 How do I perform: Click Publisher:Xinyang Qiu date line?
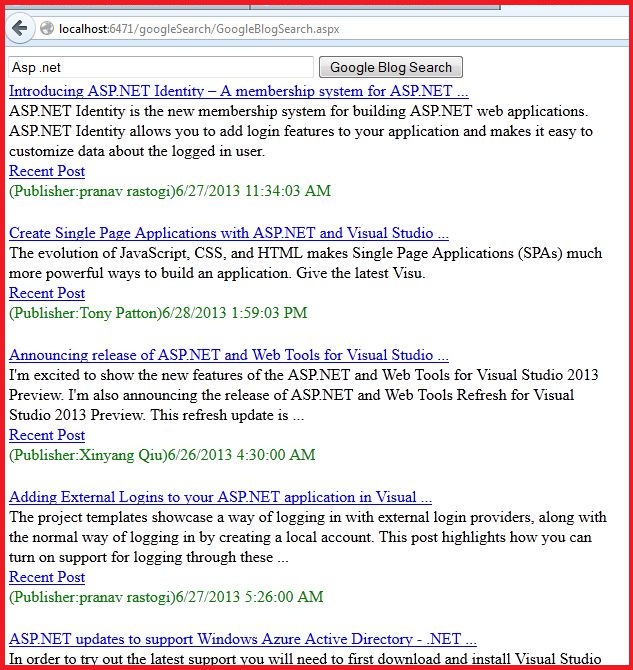pyautogui.click(x=162, y=455)
